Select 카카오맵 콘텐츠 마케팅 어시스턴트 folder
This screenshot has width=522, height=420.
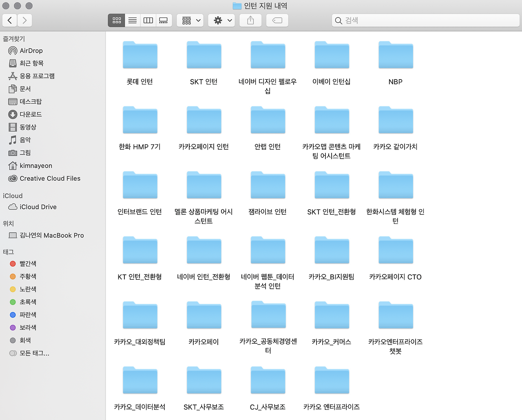[x=332, y=133]
